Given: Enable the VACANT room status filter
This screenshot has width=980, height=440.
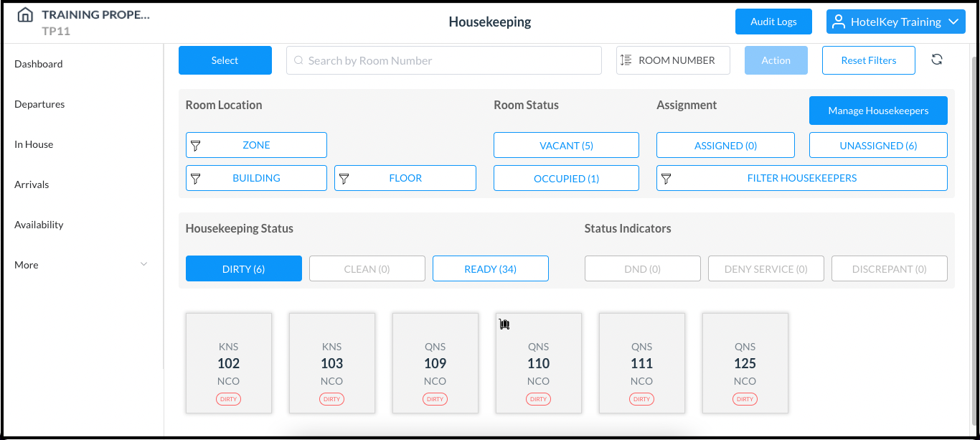Looking at the screenshot, I should pos(566,144).
